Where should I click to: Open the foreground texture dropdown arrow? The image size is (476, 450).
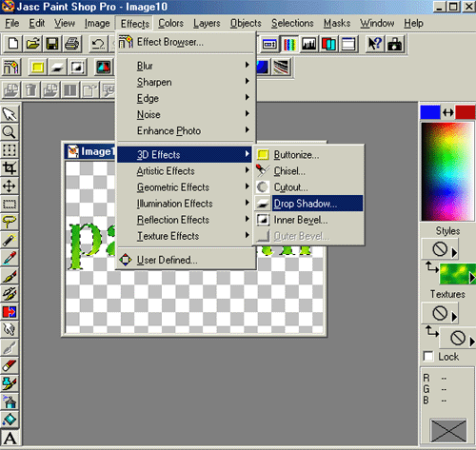tap(454, 317)
